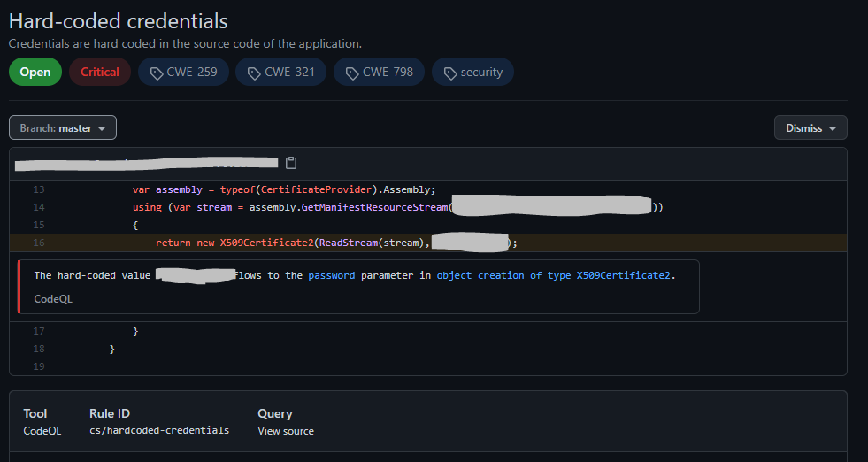
Task: Click line number 13 in code
Action: [x=39, y=189]
